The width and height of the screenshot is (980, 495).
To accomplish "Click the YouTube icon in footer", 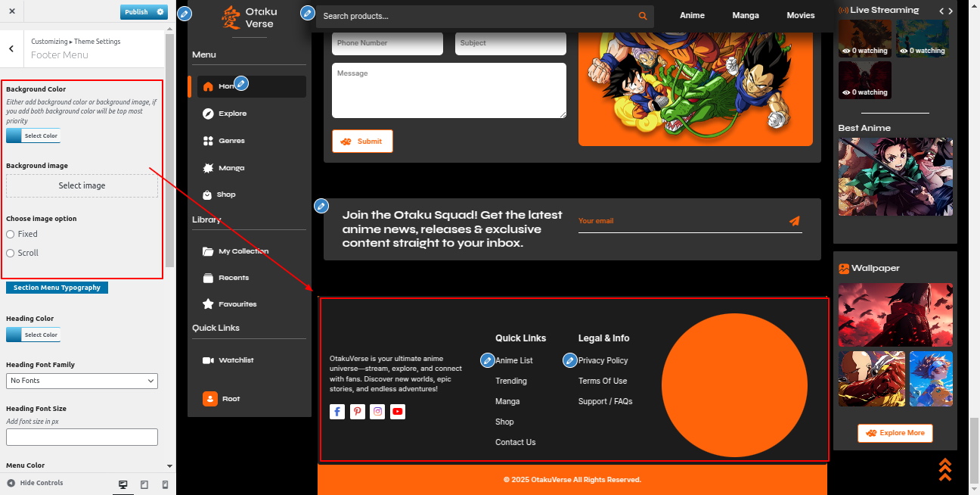I will [x=398, y=412].
